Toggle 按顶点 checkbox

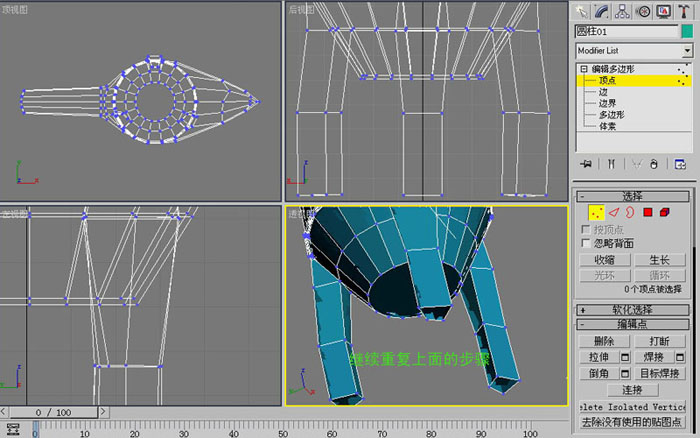coord(586,229)
